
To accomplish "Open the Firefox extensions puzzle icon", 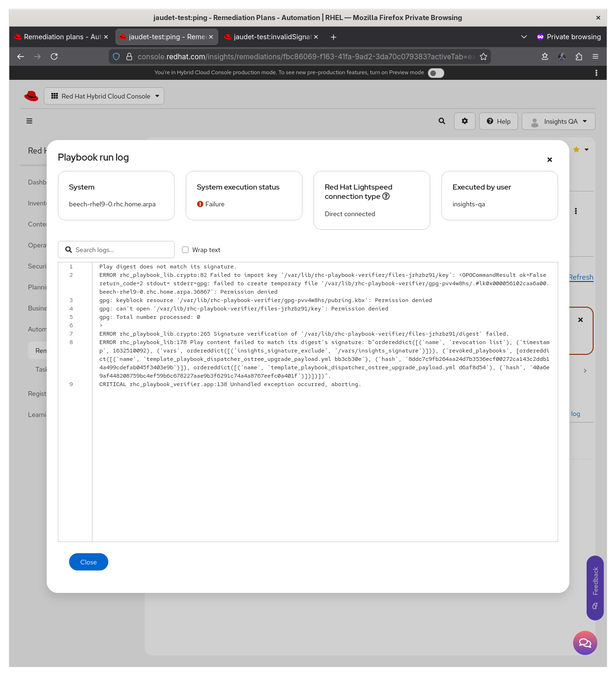I will pyautogui.click(x=579, y=56).
